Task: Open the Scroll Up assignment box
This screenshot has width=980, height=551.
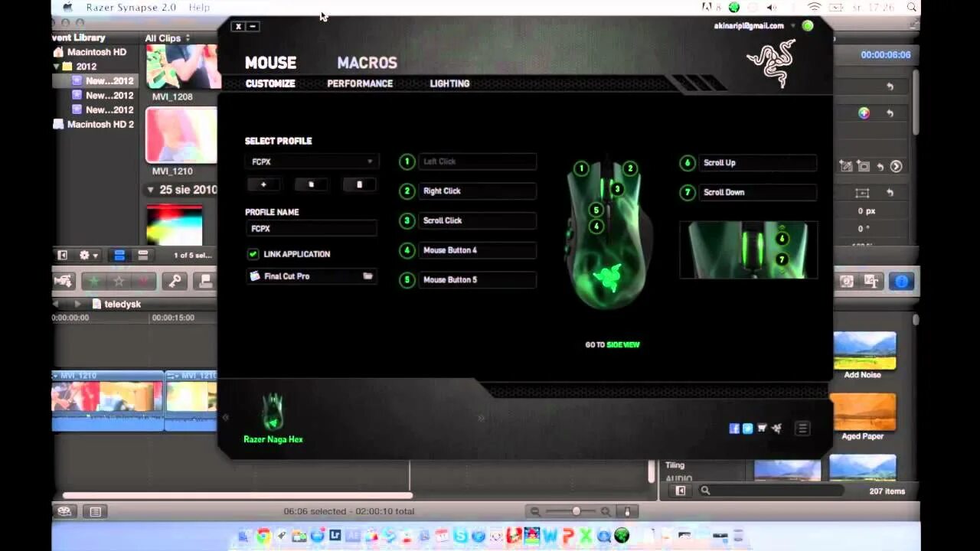Action: click(757, 163)
